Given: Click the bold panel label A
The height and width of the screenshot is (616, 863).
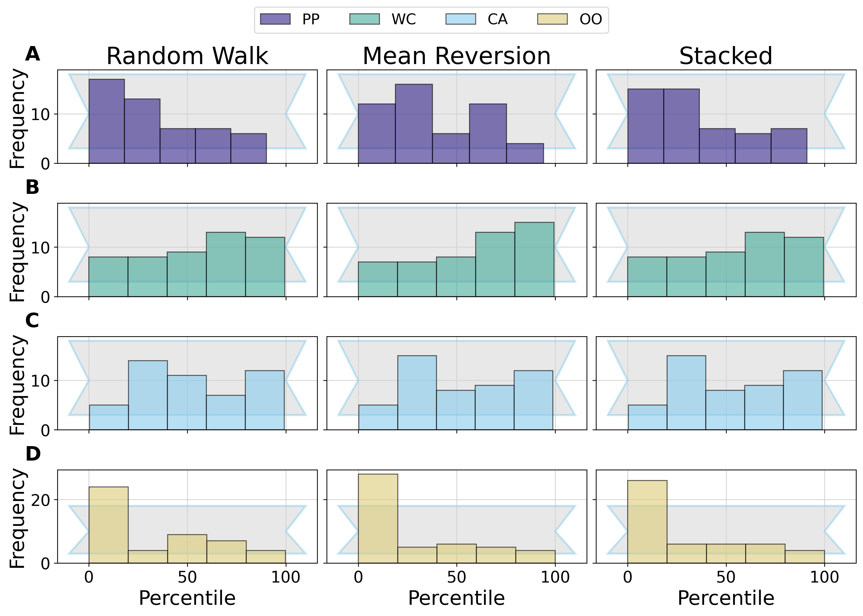Looking at the screenshot, I should click(33, 54).
